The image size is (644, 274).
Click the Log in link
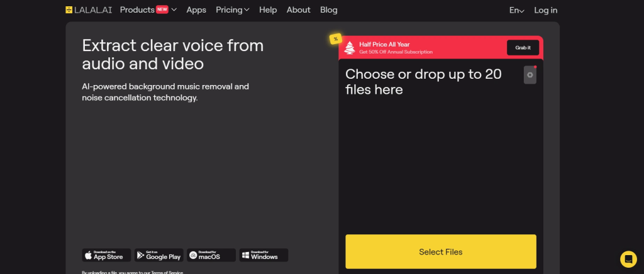[545, 10]
